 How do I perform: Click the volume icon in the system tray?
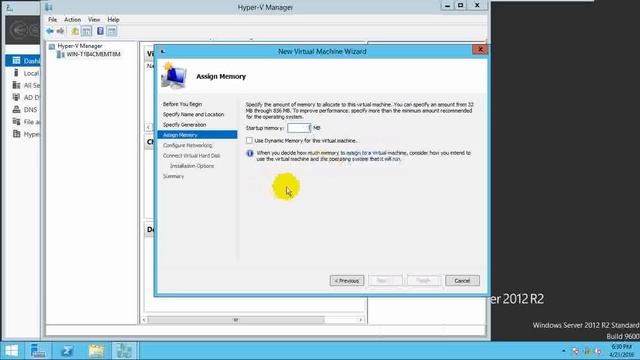pyautogui.click(x=598, y=351)
